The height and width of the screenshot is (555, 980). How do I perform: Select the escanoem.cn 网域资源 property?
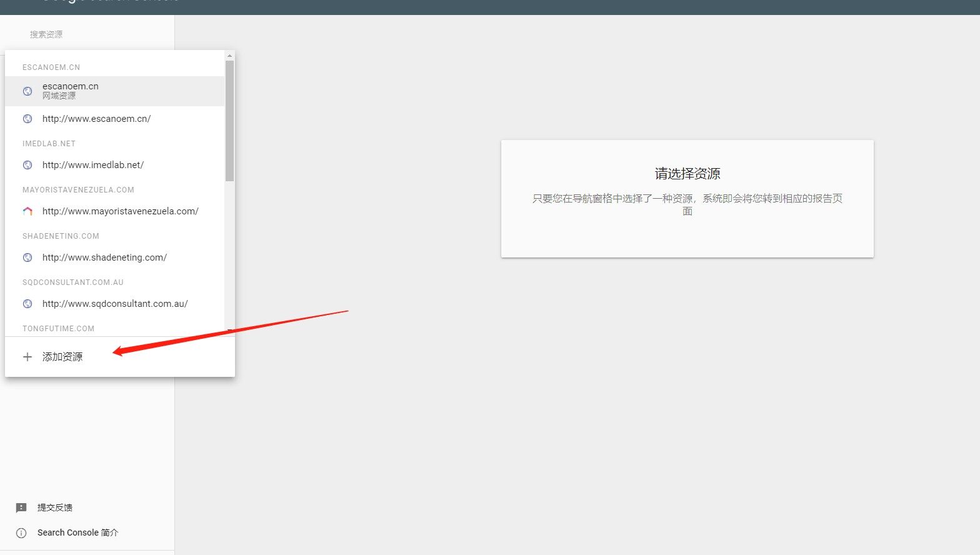click(x=71, y=91)
